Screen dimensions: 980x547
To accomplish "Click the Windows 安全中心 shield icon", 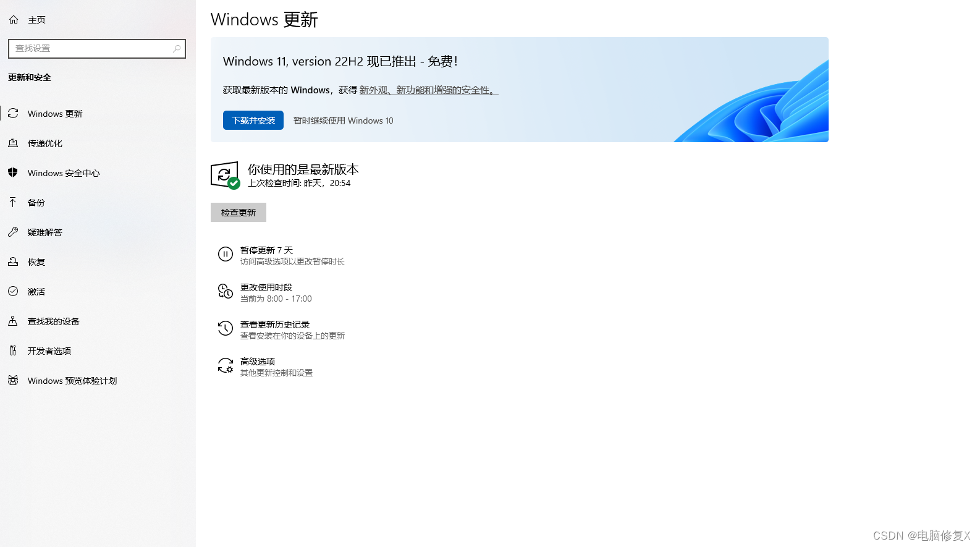I will 13,173.
